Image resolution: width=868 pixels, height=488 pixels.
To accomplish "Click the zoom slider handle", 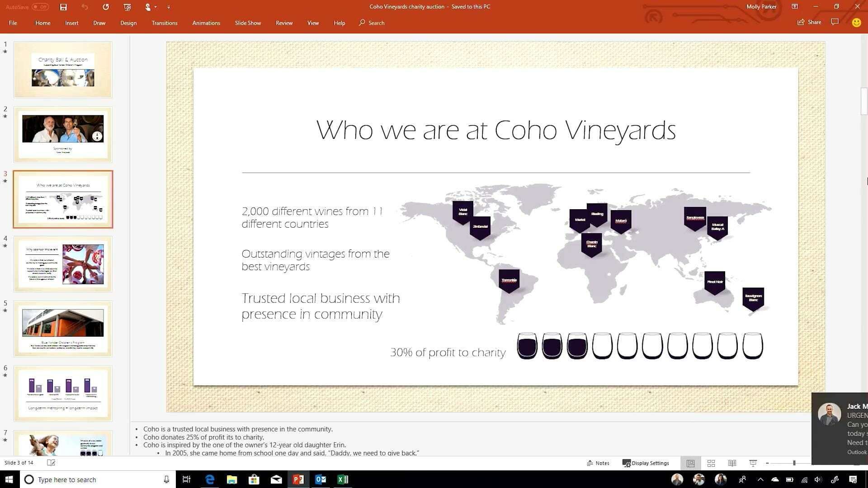I will pyautogui.click(x=794, y=463).
